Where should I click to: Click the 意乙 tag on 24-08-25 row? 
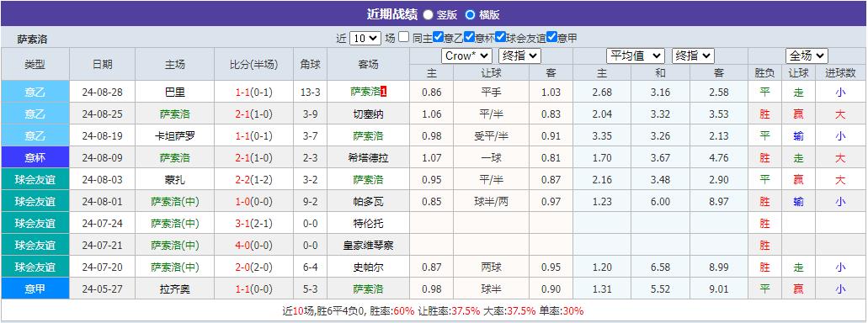coord(35,114)
